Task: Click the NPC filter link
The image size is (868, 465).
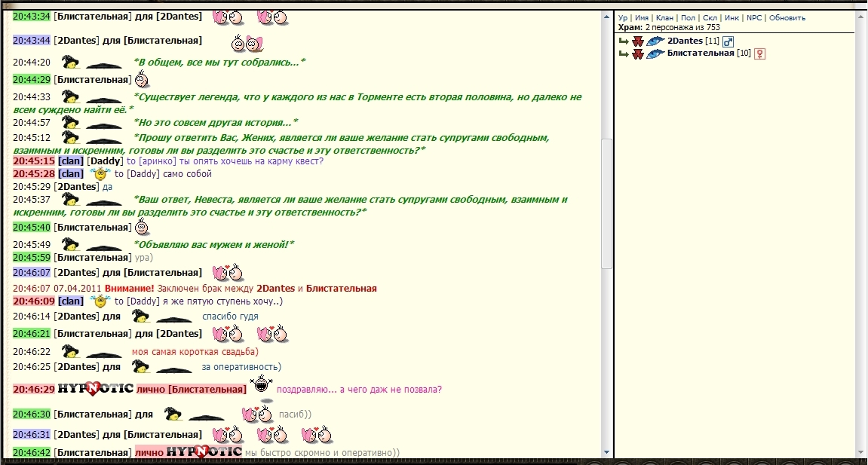Action: (x=754, y=17)
